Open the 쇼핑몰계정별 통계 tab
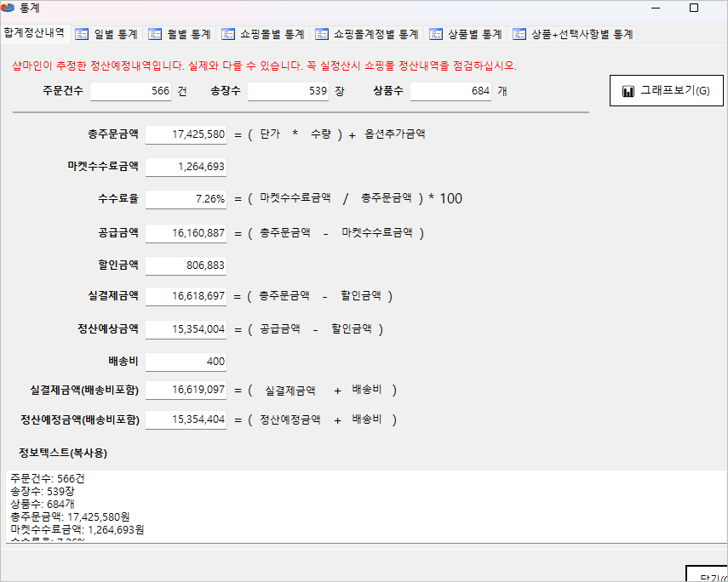 (x=367, y=34)
